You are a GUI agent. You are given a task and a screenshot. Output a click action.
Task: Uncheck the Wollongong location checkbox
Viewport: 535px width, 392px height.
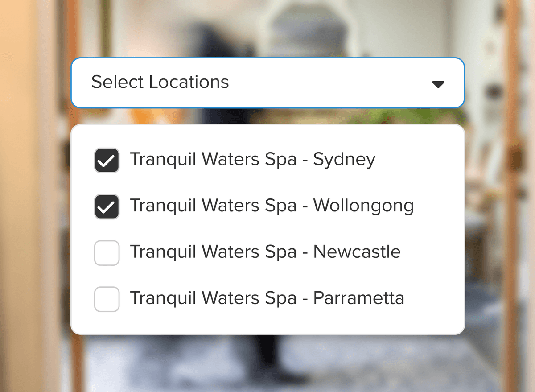coord(107,207)
